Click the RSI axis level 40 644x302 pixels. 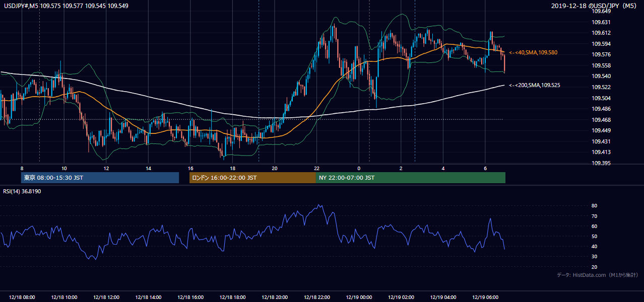[x=595, y=247]
